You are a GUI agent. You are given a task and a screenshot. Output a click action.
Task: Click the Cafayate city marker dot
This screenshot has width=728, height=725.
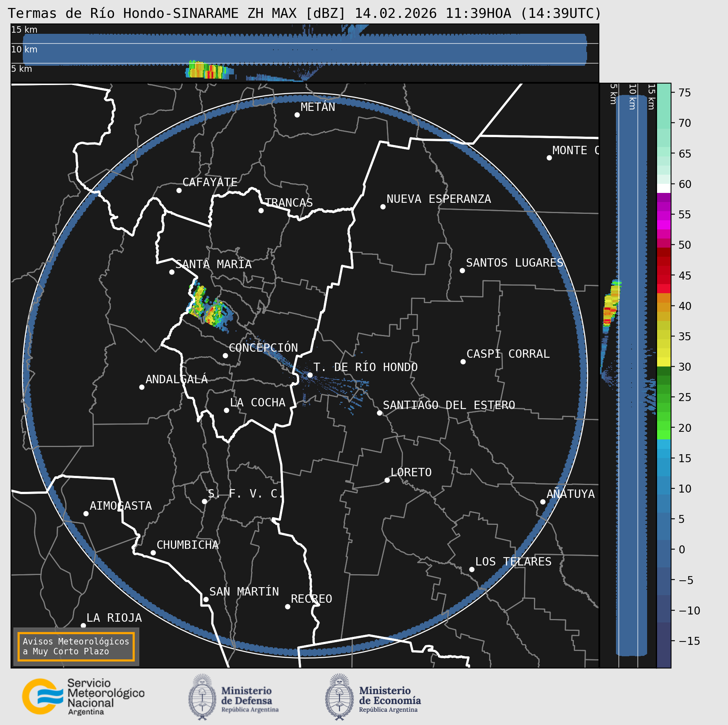point(179,190)
